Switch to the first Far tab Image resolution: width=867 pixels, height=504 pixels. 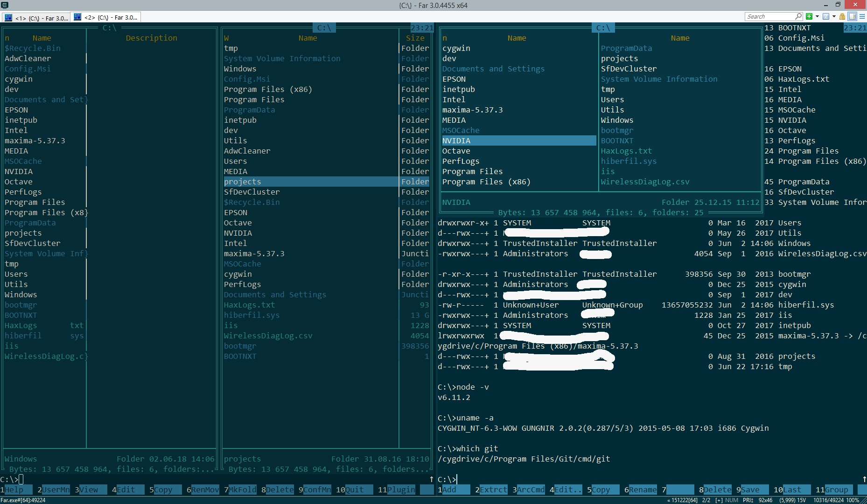36,18
